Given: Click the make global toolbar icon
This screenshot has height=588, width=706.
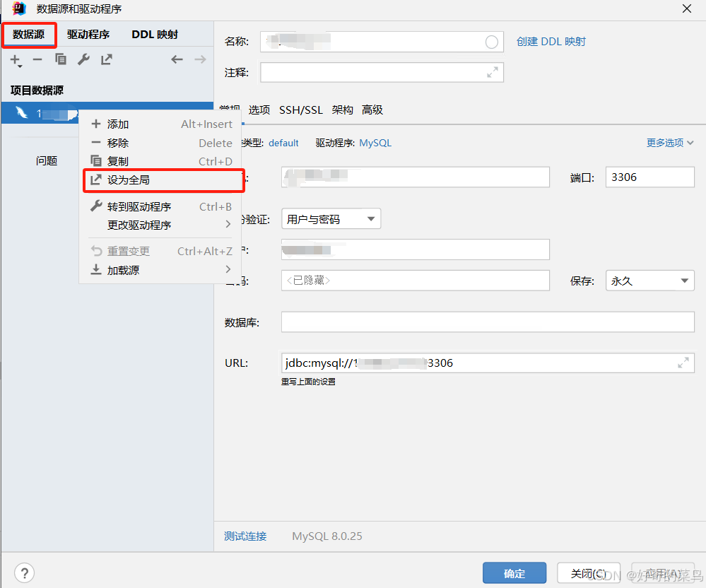Looking at the screenshot, I should point(107,59).
